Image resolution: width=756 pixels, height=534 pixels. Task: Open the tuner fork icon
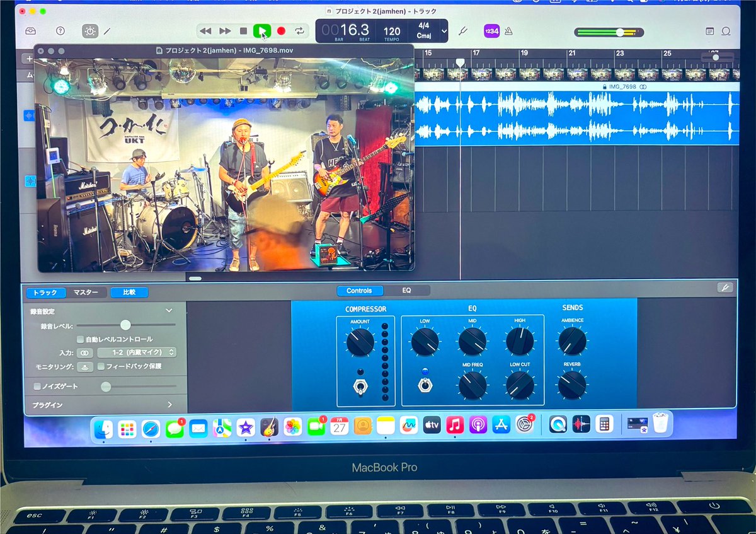pyautogui.click(x=462, y=31)
